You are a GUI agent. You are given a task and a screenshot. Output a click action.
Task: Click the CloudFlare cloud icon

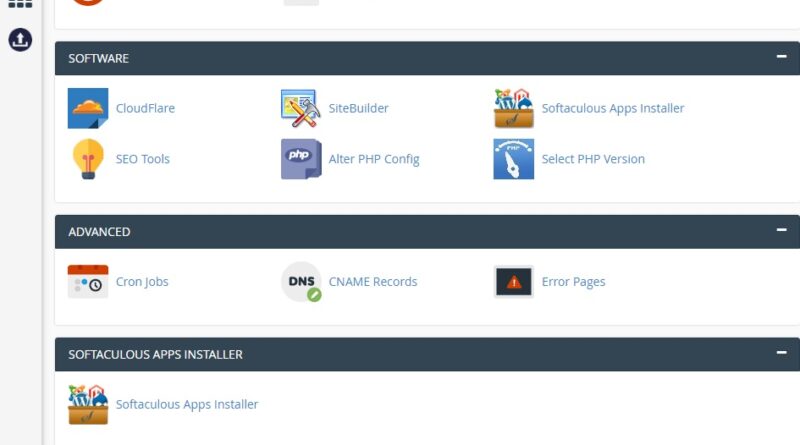(88, 108)
